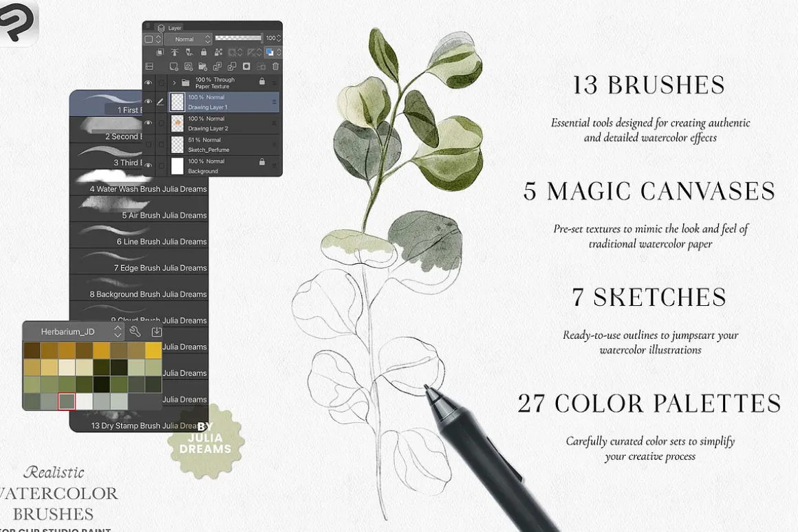Select the Layer tab in the Layer panel
The height and width of the screenshot is (532, 798).
(x=170, y=28)
